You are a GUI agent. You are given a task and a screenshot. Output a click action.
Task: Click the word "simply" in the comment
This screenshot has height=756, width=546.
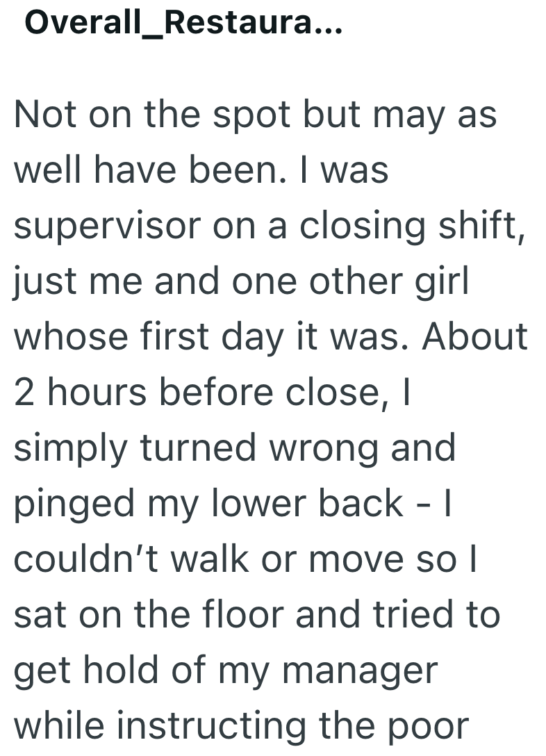[x=71, y=450]
